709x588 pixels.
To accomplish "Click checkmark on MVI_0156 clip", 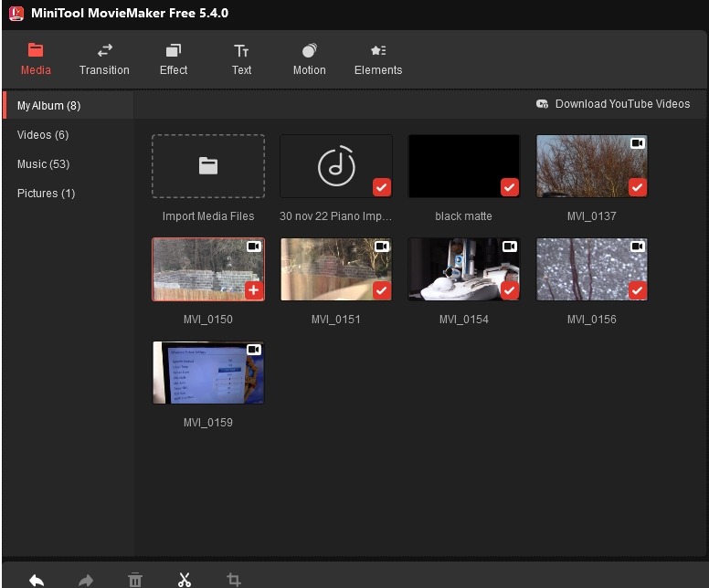I will click(x=638, y=290).
